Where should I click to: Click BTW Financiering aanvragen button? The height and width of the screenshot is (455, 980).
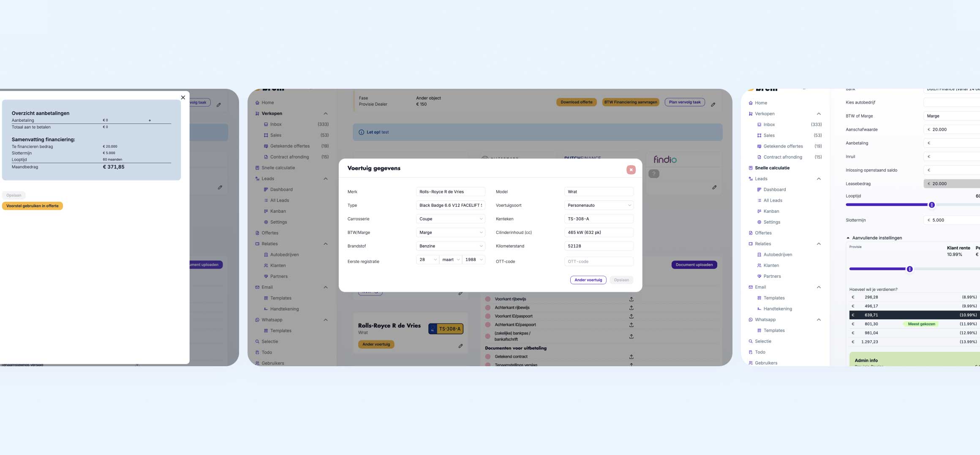tap(631, 102)
